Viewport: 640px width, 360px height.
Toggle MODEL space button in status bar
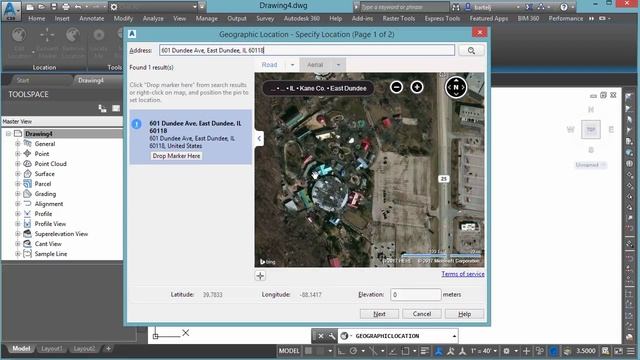(289, 351)
